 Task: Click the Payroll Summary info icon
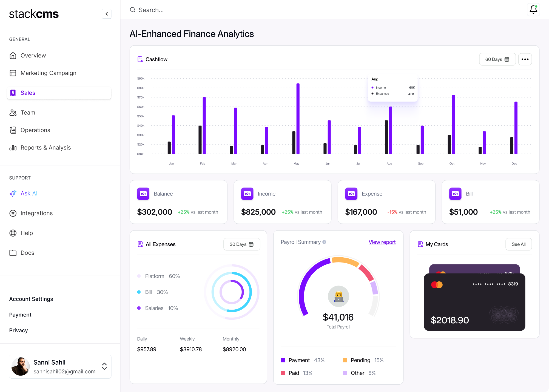[x=324, y=242]
